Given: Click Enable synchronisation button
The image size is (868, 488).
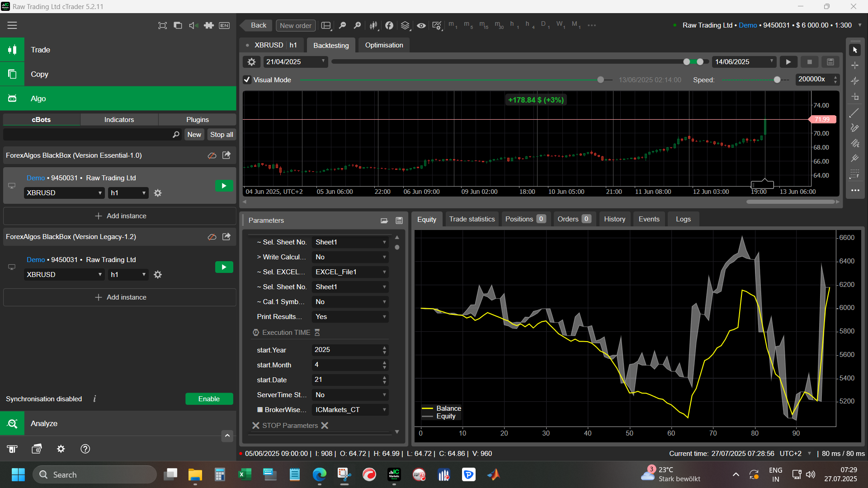Looking at the screenshot, I should [x=209, y=399].
